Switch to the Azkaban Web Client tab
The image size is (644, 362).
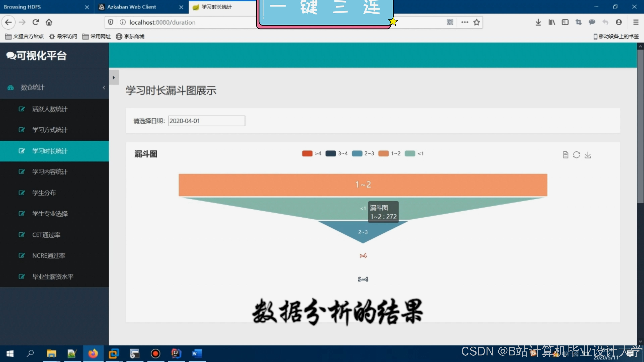[x=131, y=7]
